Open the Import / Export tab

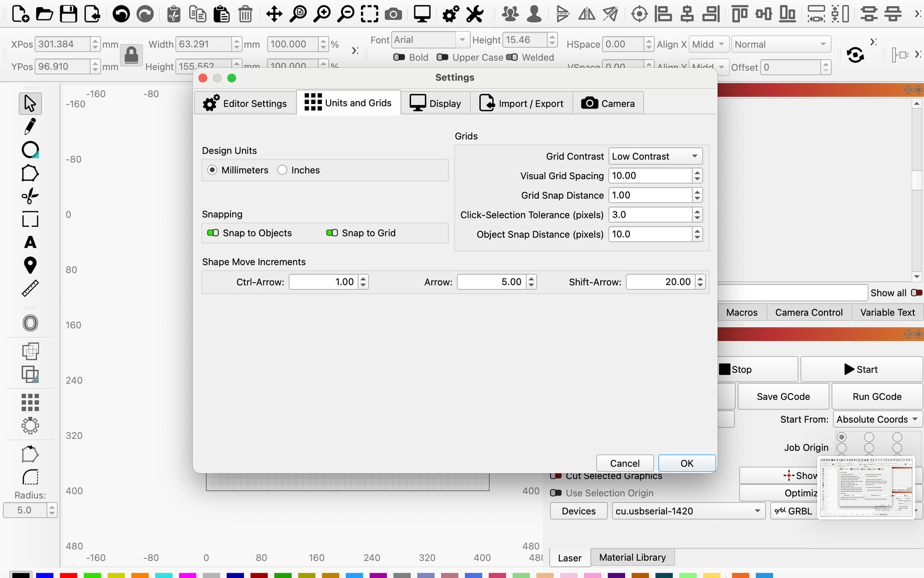point(521,104)
